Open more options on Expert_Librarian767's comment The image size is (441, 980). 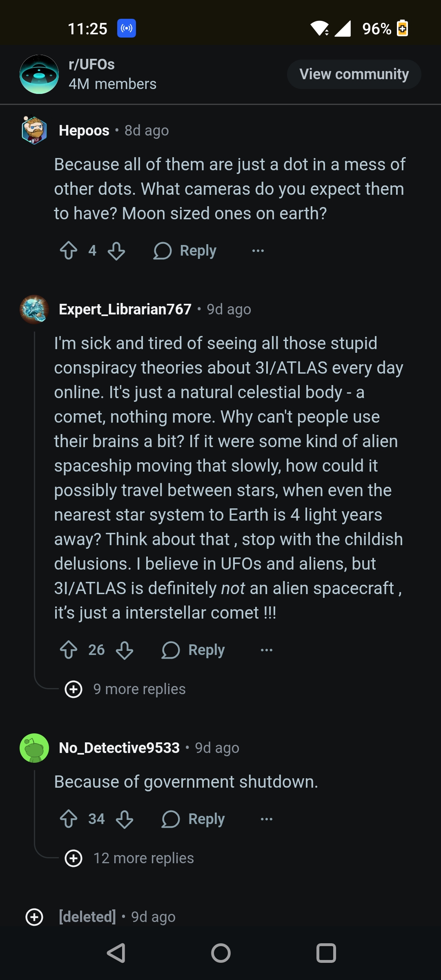click(x=267, y=650)
